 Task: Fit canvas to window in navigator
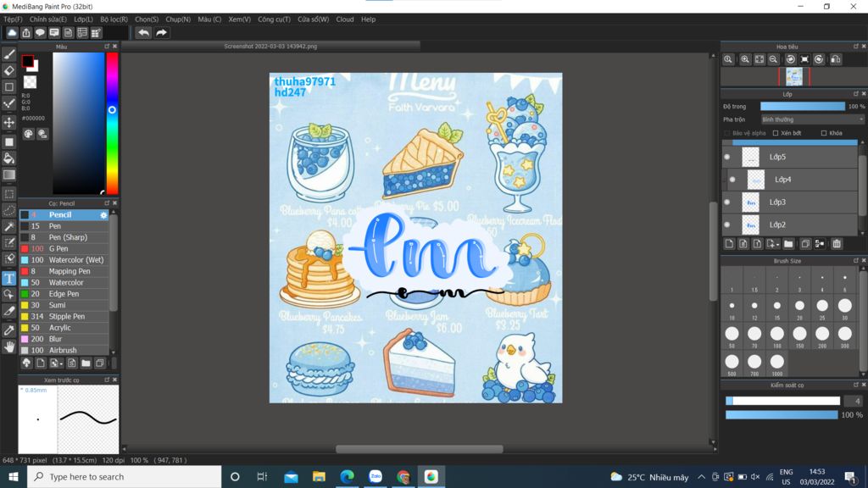click(x=759, y=59)
